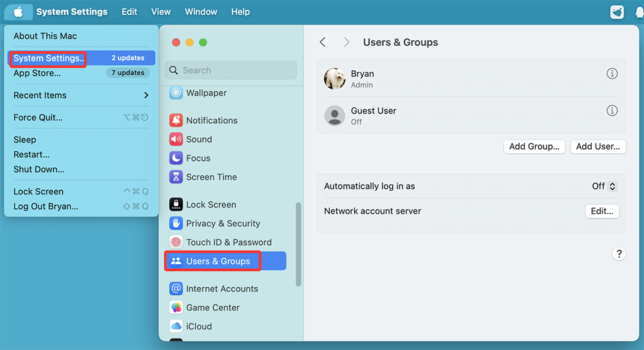This screenshot has height=350, width=644.
Task: Click the Network account server label
Action: coord(372,211)
